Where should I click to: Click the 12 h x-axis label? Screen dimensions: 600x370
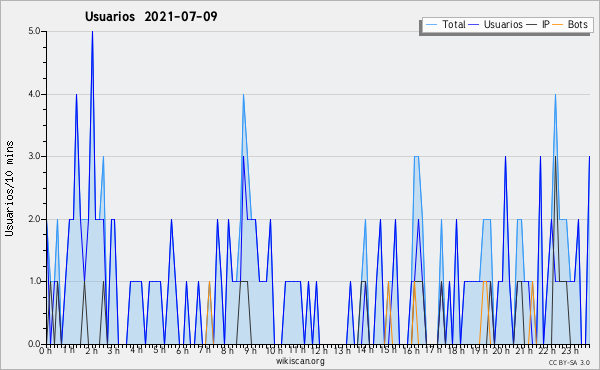click(319, 351)
